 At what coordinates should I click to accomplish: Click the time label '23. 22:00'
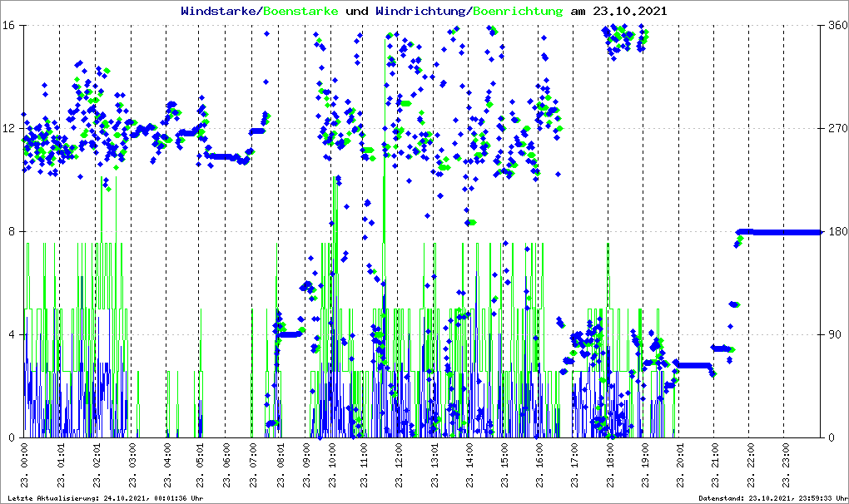[751, 465]
